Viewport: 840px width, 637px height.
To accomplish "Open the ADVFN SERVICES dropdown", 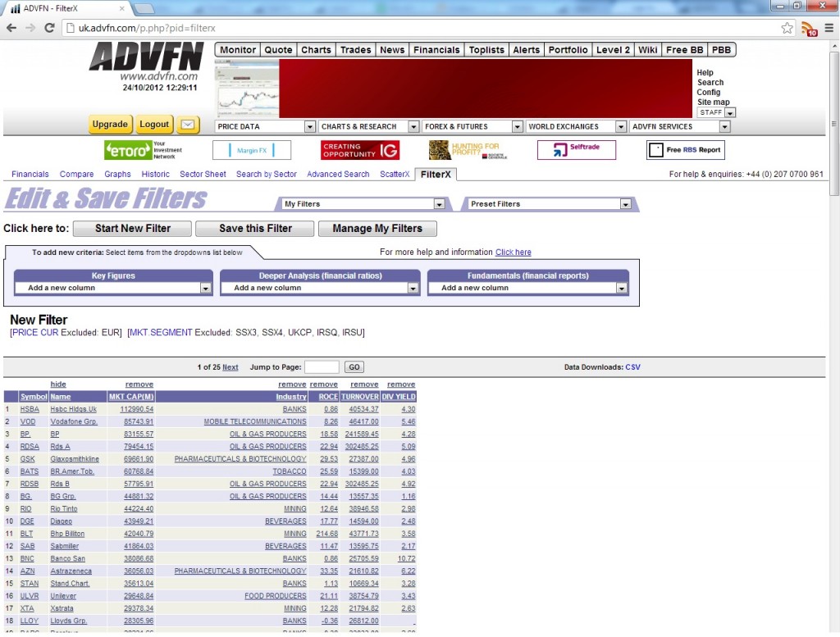I will pos(680,126).
